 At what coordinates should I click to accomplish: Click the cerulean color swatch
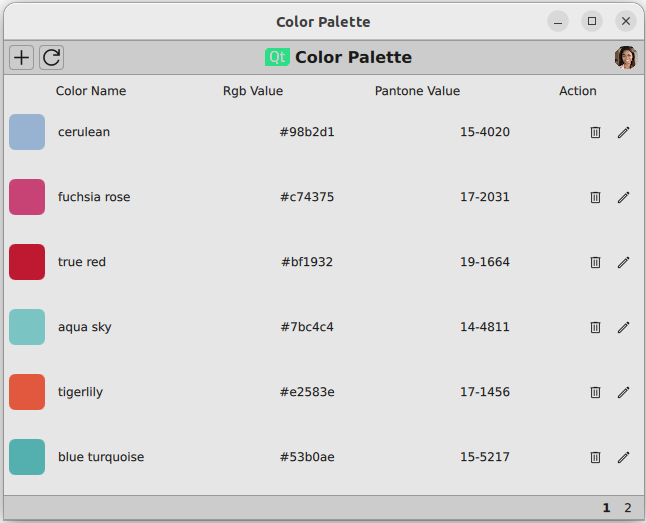click(x=27, y=132)
